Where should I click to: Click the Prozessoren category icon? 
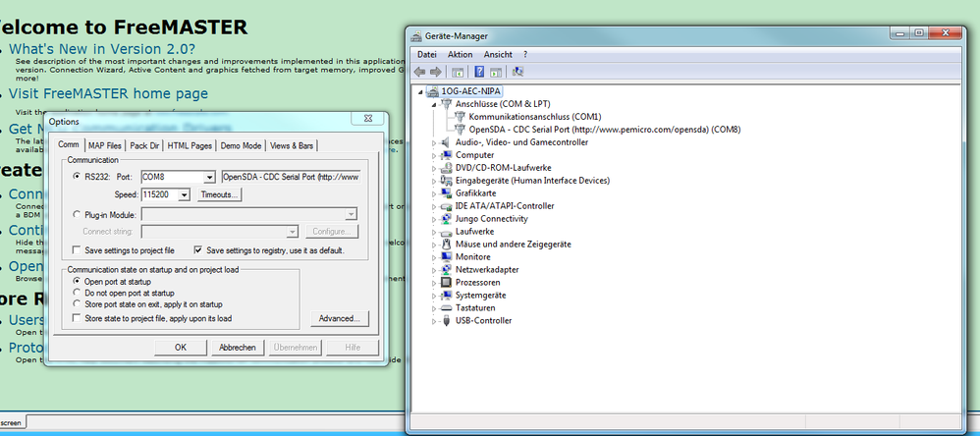coord(446,283)
